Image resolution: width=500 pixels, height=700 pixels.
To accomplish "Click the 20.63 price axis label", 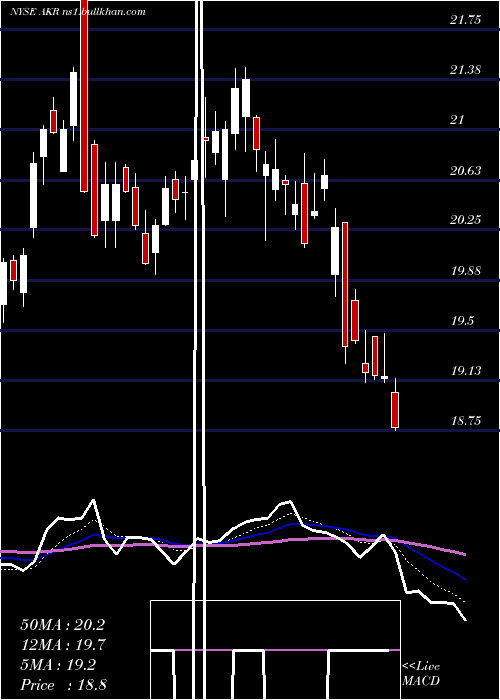I will pyautogui.click(x=466, y=171).
